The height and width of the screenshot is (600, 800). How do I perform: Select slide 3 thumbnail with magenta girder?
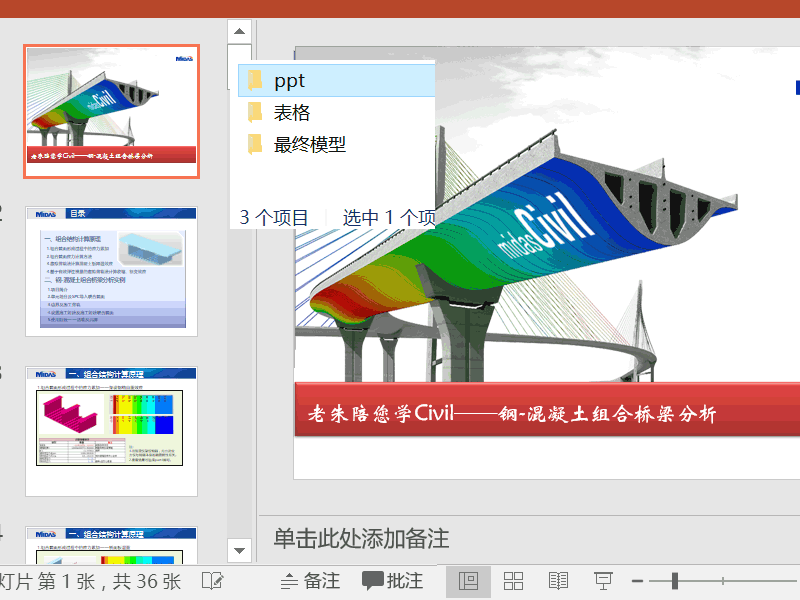click(x=111, y=432)
